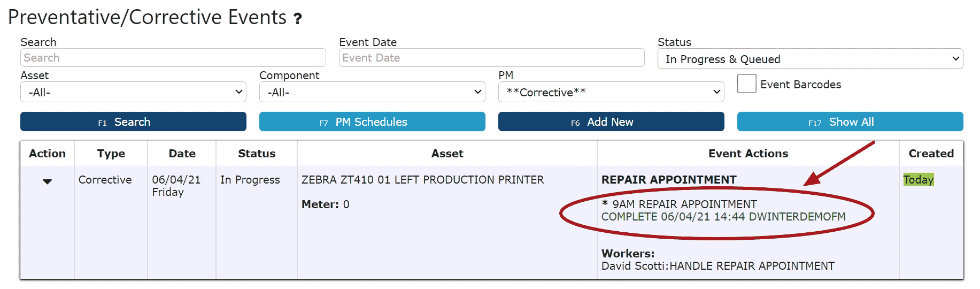Click the Date column header
Image resolution: width=980 pixels, height=289 pixels.
pyautogui.click(x=182, y=154)
